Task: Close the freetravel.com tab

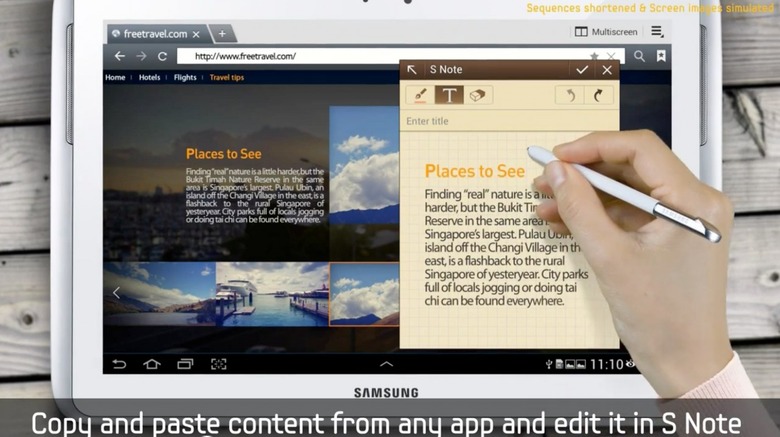Action: coord(196,34)
